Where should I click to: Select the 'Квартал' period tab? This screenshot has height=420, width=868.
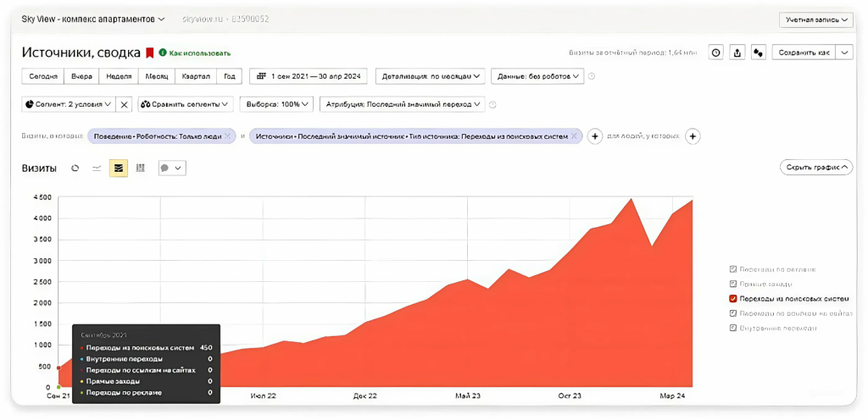pyautogui.click(x=196, y=76)
